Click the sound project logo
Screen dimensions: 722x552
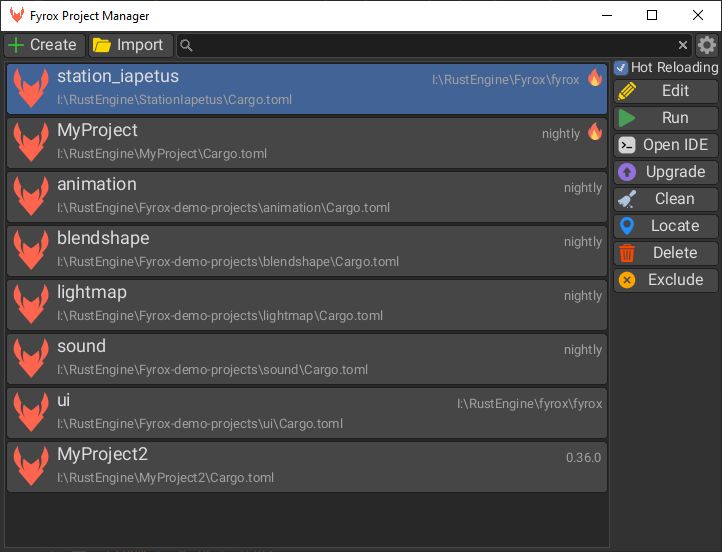tap(31, 358)
